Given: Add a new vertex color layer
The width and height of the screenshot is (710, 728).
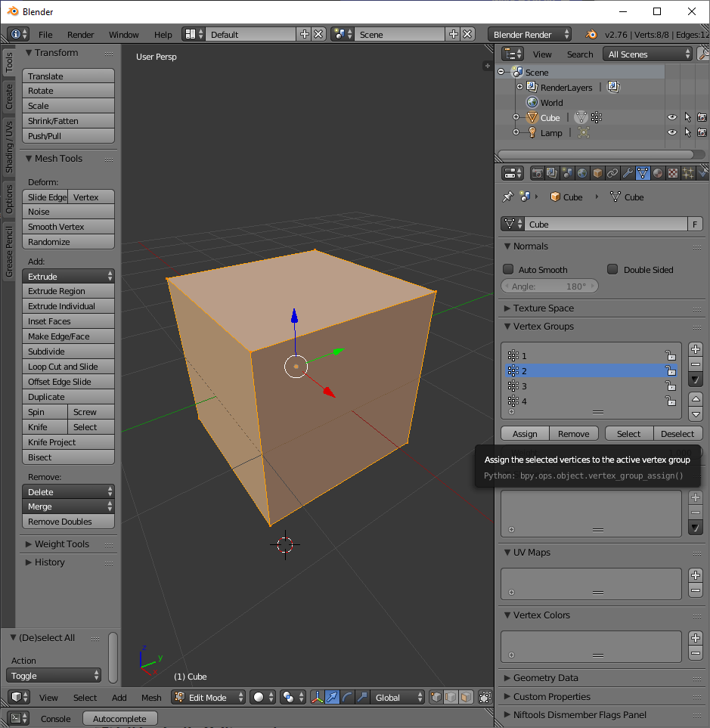Looking at the screenshot, I should tap(696, 638).
